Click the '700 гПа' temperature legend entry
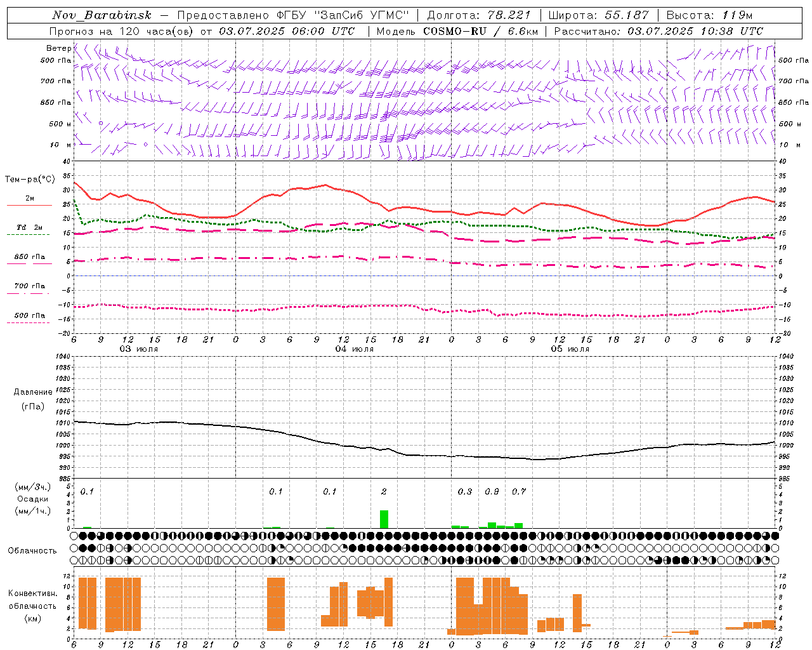 (x=29, y=286)
